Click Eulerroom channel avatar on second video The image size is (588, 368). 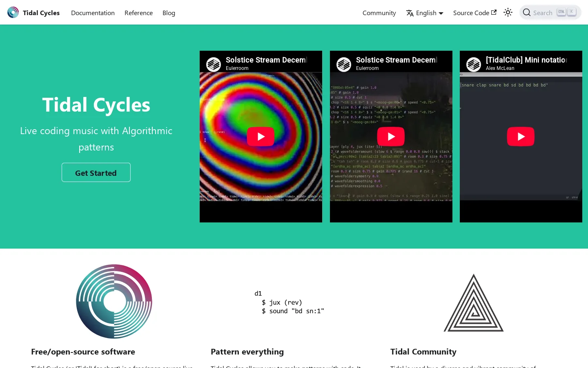click(x=344, y=65)
